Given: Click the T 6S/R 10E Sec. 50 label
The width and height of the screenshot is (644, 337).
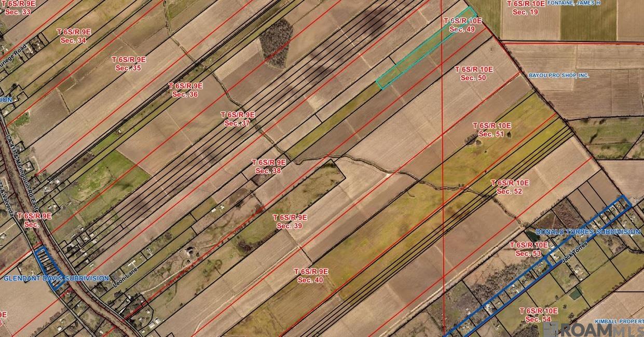Looking at the screenshot, I should (473, 74).
